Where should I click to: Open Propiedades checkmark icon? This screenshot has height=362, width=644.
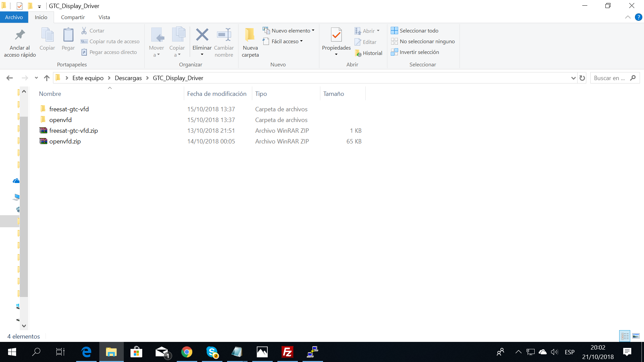336,35
